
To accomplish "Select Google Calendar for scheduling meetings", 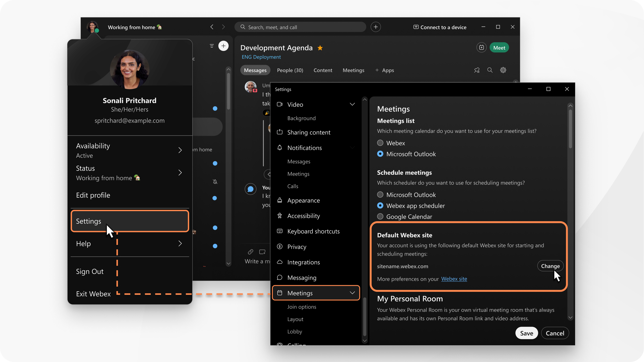I will (380, 217).
